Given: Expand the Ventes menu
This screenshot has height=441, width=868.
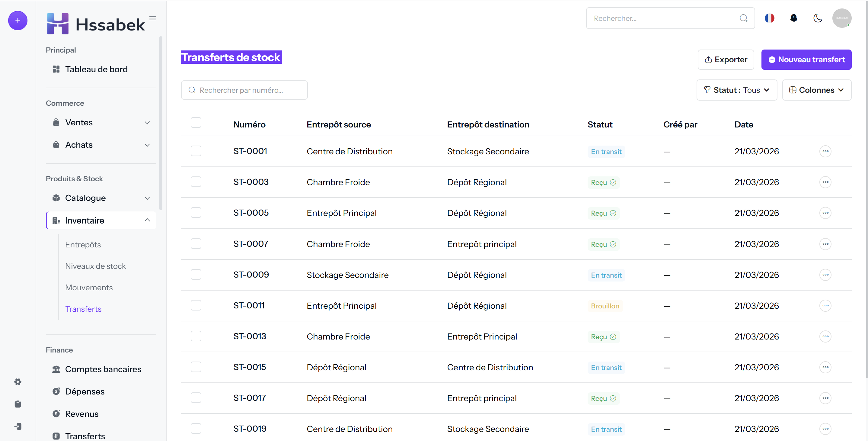Looking at the screenshot, I should (x=101, y=122).
